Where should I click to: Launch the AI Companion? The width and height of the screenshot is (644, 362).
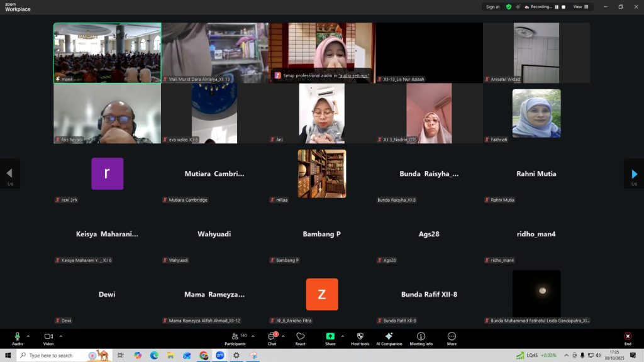[x=389, y=338]
